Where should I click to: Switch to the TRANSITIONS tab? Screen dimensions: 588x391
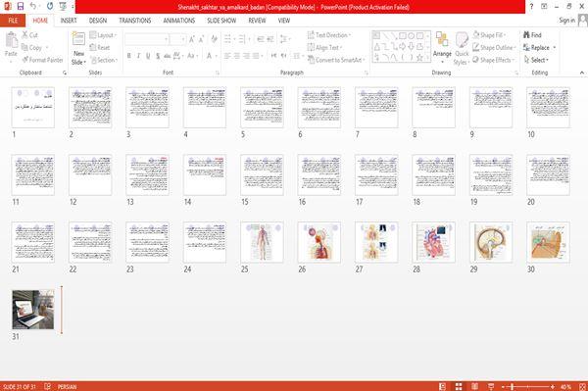pos(135,21)
